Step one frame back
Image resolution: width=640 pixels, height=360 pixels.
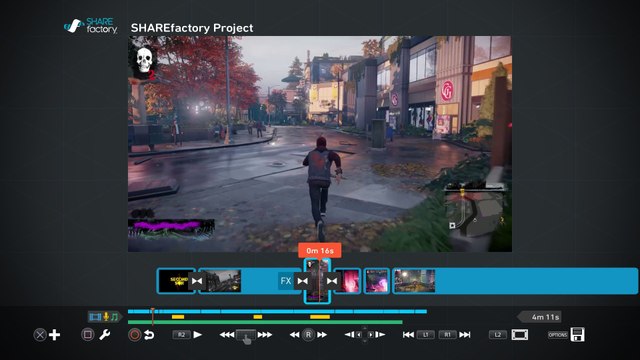tap(349, 335)
